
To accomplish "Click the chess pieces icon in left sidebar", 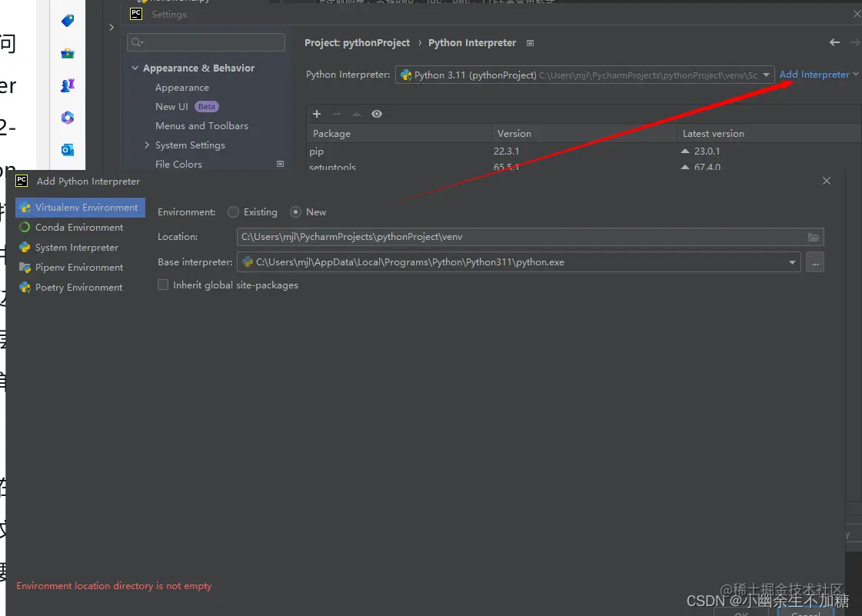I will (68, 85).
